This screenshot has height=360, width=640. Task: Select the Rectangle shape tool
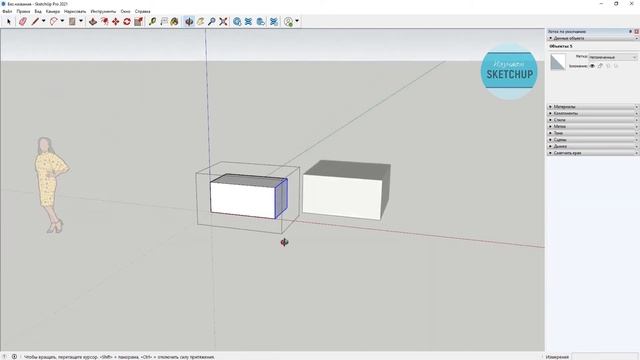pos(72,21)
